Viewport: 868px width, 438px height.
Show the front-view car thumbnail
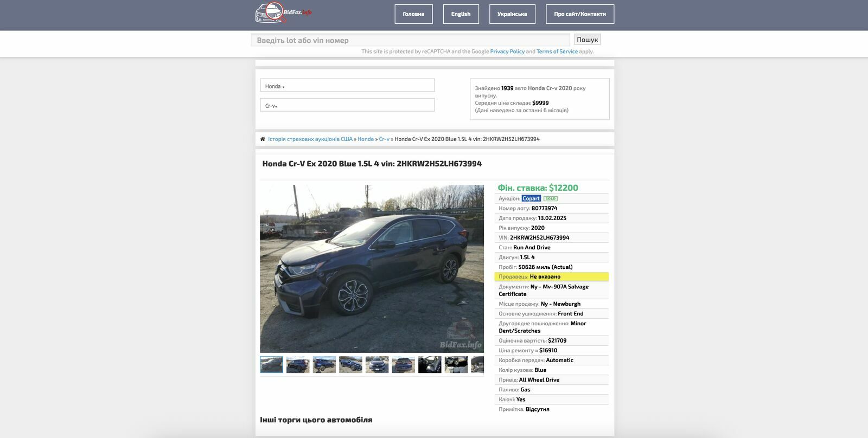point(377,365)
